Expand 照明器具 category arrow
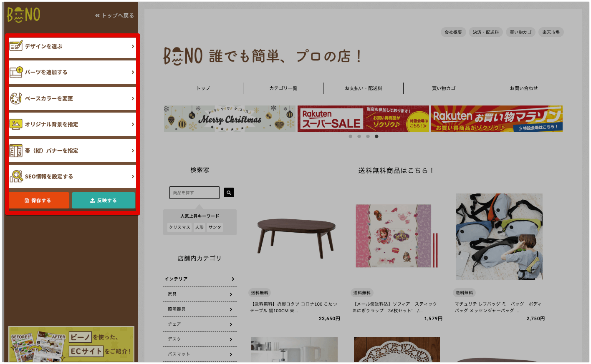 231,309
